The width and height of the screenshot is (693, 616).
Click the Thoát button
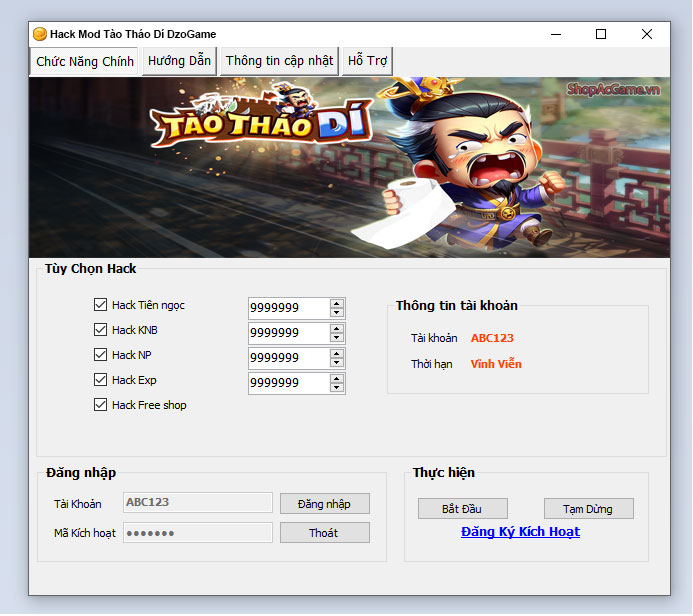click(x=324, y=532)
